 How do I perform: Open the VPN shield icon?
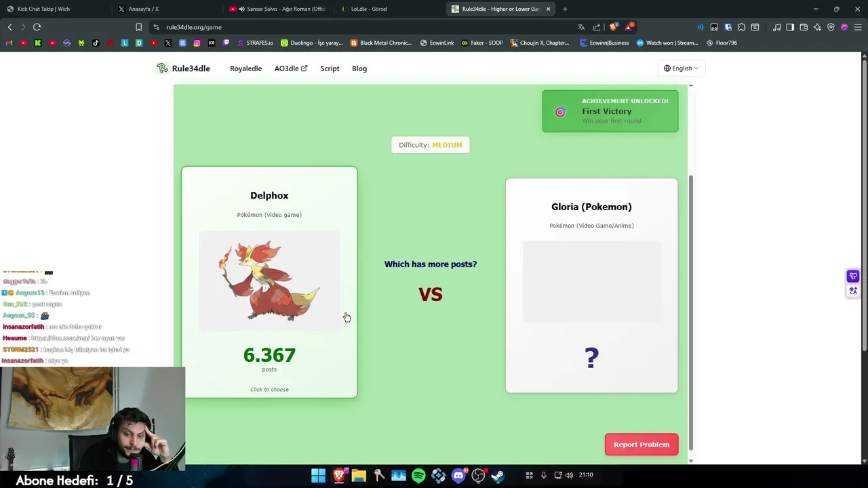831,27
